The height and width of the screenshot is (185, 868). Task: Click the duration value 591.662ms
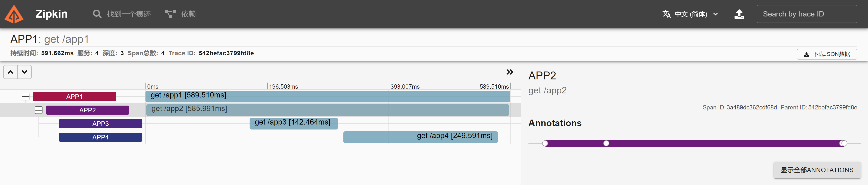[x=57, y=53]
